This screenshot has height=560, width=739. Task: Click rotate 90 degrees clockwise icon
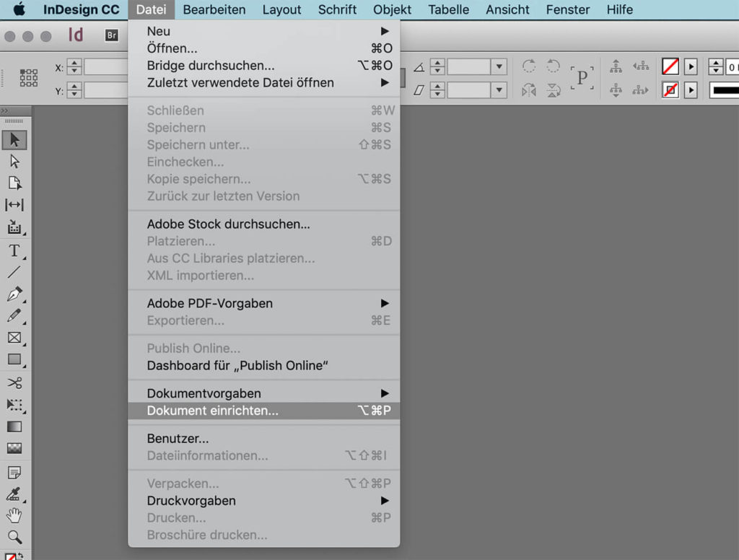coord(529,66)
